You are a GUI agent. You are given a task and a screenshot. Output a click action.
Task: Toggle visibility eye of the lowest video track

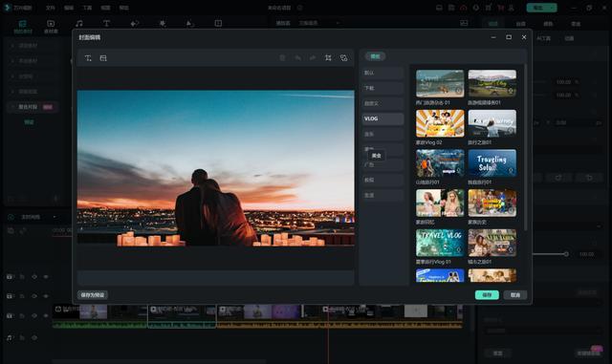[x=46, y=315]
